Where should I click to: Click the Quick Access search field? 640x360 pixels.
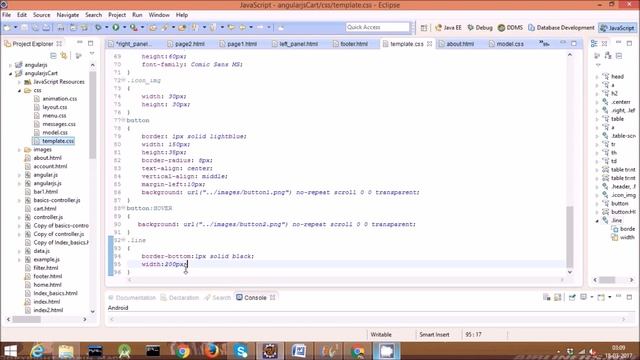(378, 27)
